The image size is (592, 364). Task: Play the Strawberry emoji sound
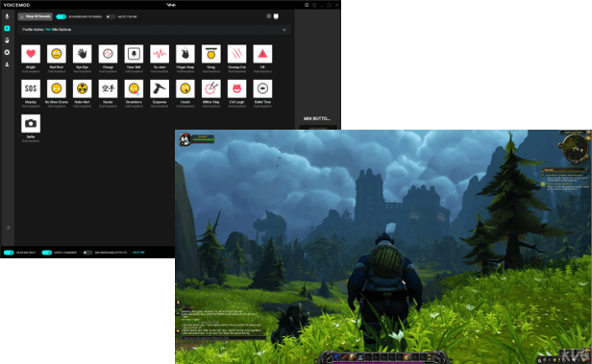[134, 88]
